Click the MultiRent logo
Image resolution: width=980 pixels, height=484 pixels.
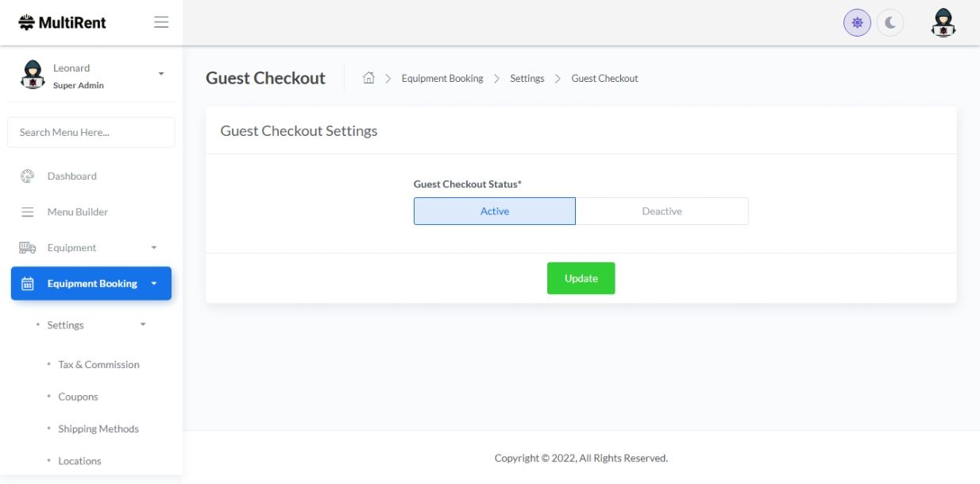pos(63,22)
